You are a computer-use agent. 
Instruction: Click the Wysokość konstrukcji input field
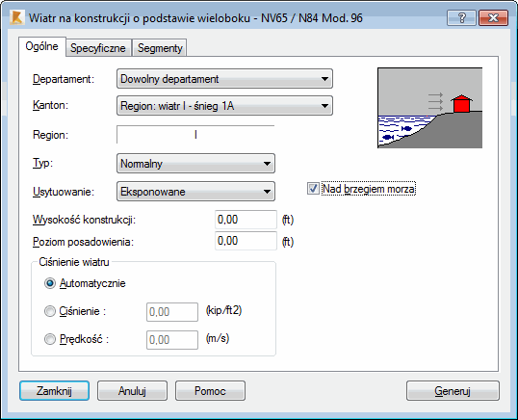click(246, 220)
